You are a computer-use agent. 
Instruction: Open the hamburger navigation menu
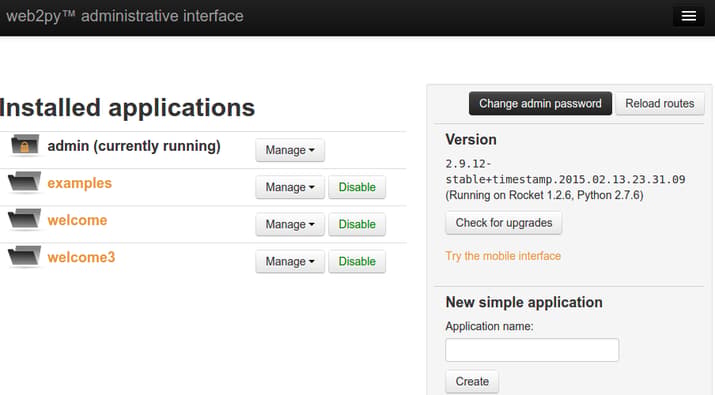coord(689,16)
